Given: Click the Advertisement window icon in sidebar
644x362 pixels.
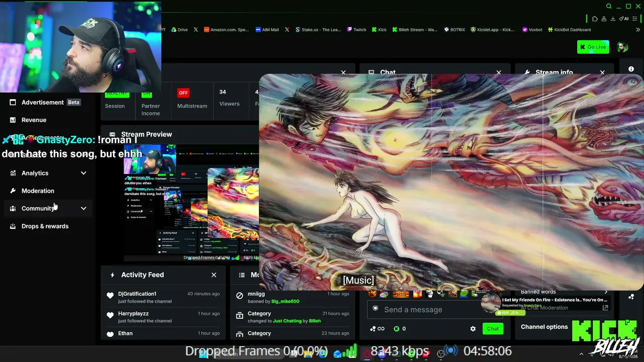Looking at the screenshot, I should coord(13,102).
